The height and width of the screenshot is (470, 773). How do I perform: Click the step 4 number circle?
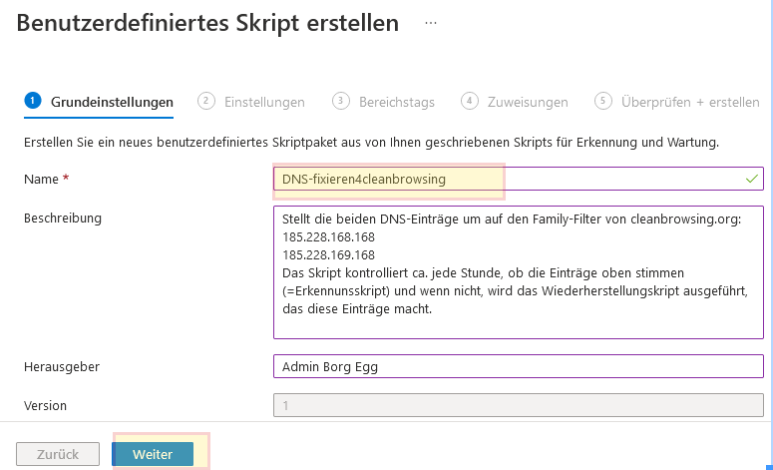point(469,101)
